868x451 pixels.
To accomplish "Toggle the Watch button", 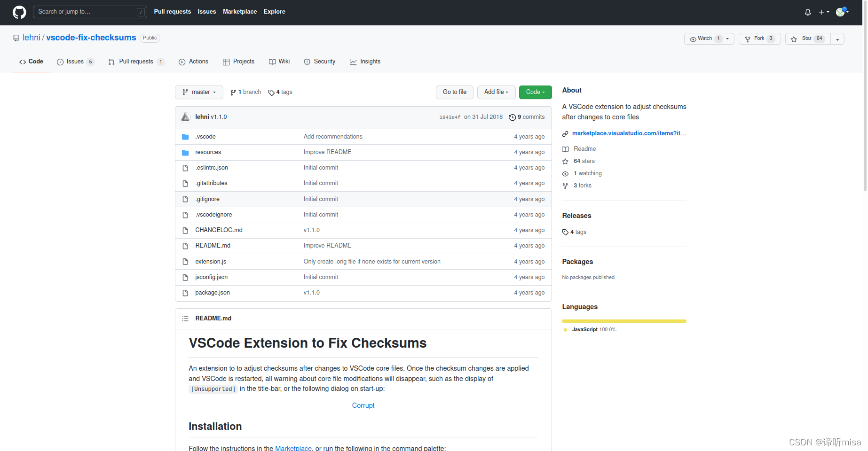I will point(709,39).
